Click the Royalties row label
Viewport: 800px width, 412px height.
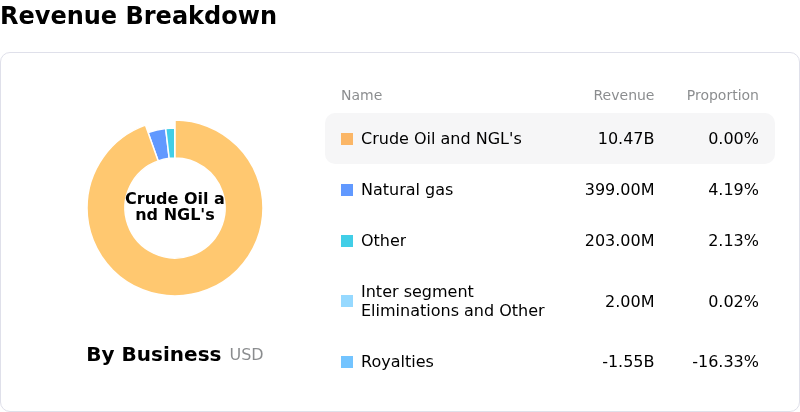pyautogui.click(x=397, y=362)
